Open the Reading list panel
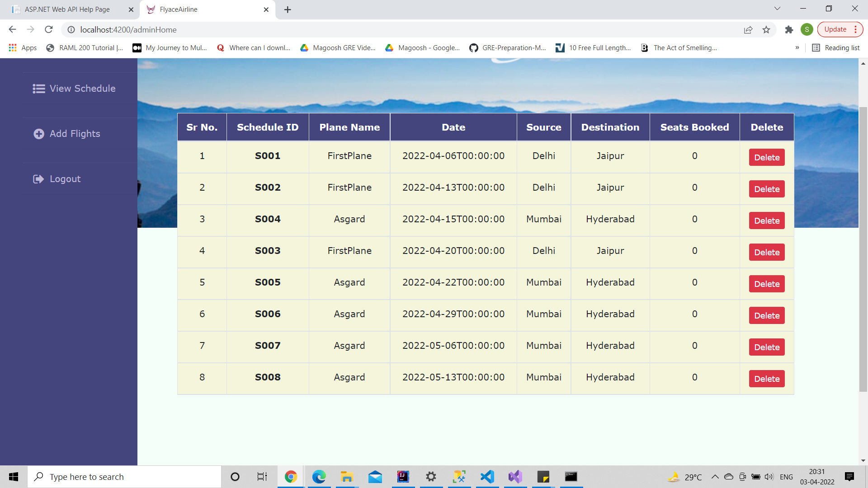The width and height of the screenshot is (868, 488). point(836,47)
